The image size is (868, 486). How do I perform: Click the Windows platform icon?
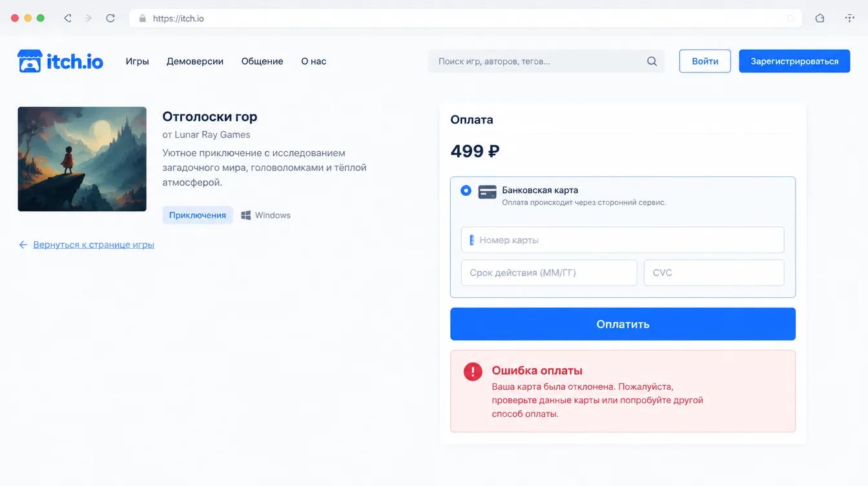[x=246, y=215]
